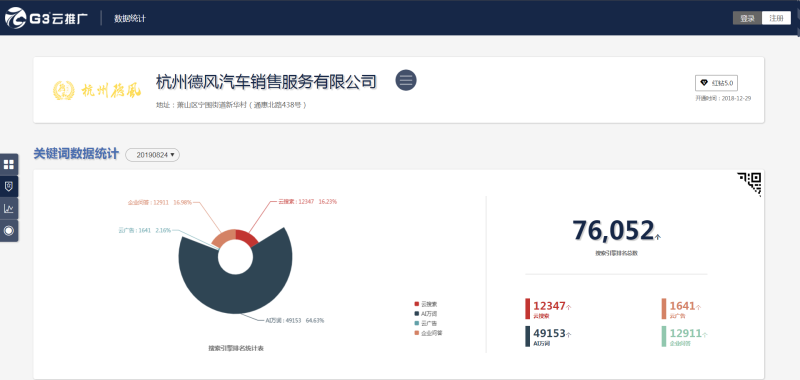Click the 关键词数据统计 section heading
Image resolution: width=800 pixels, height=380 pixels.
click(76, 154)
